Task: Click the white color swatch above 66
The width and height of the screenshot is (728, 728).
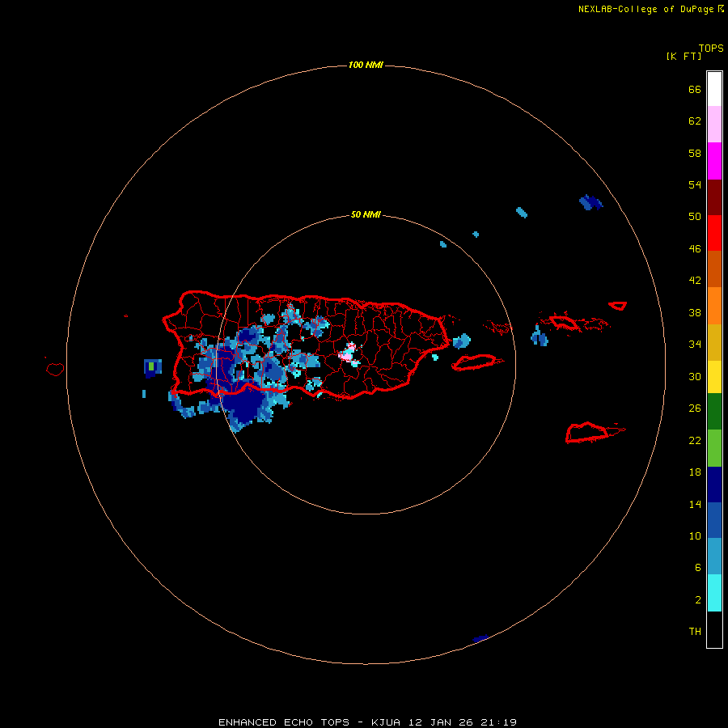Action: [x=714, y=89]
